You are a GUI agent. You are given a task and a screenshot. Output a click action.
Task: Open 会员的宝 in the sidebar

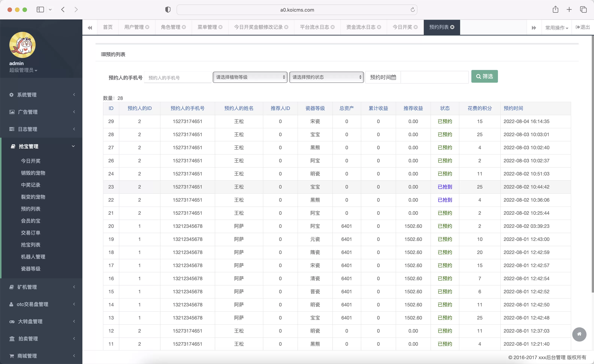(x=31, y=221)
